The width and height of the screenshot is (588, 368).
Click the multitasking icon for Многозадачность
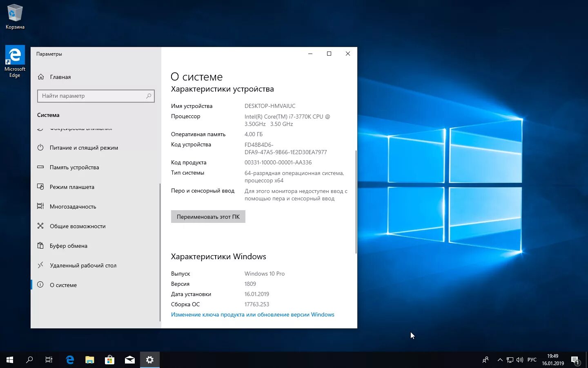click(x=40, y=206)
